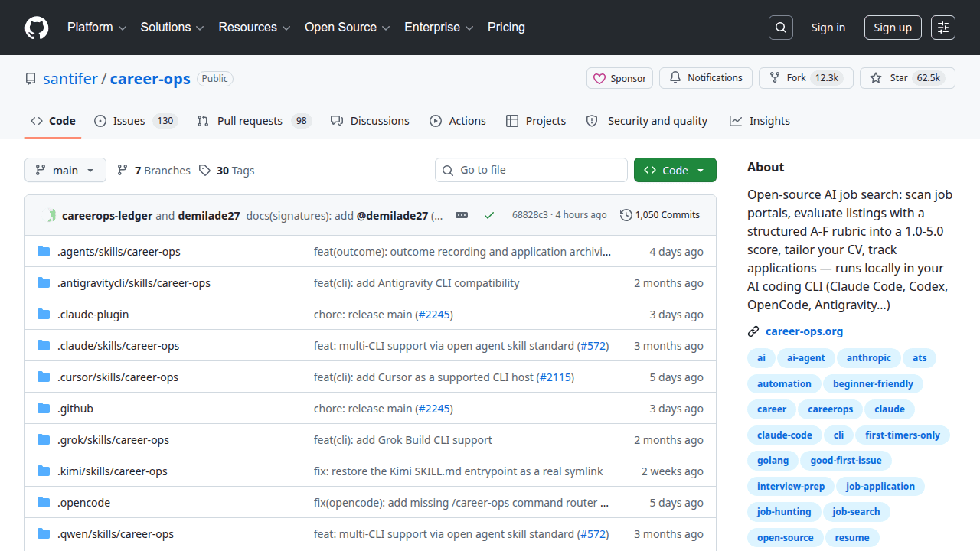Open the Sponsor heart button
Image resolution: width=980 pixels, height=551 pixels.
click(619, 78)
